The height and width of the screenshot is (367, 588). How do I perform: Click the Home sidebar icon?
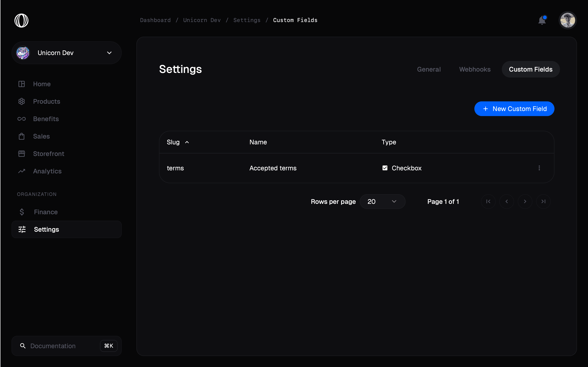click(x=22, y=84)
